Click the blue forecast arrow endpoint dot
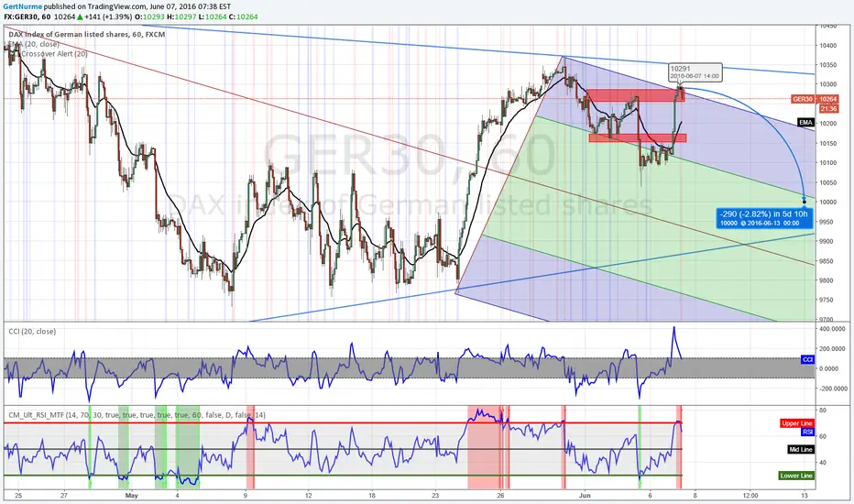The image size is (854, 504). point(805,202)
